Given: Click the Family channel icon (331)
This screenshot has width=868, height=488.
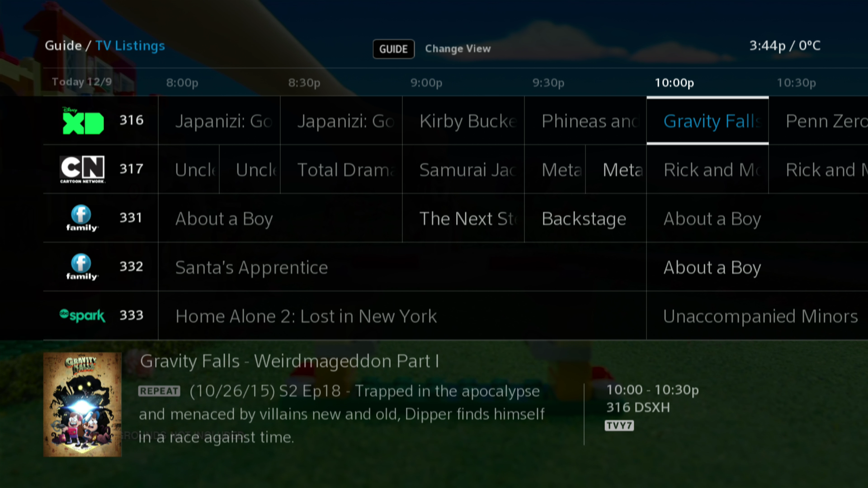Looking at the screenshot, I should click(80, 217).
